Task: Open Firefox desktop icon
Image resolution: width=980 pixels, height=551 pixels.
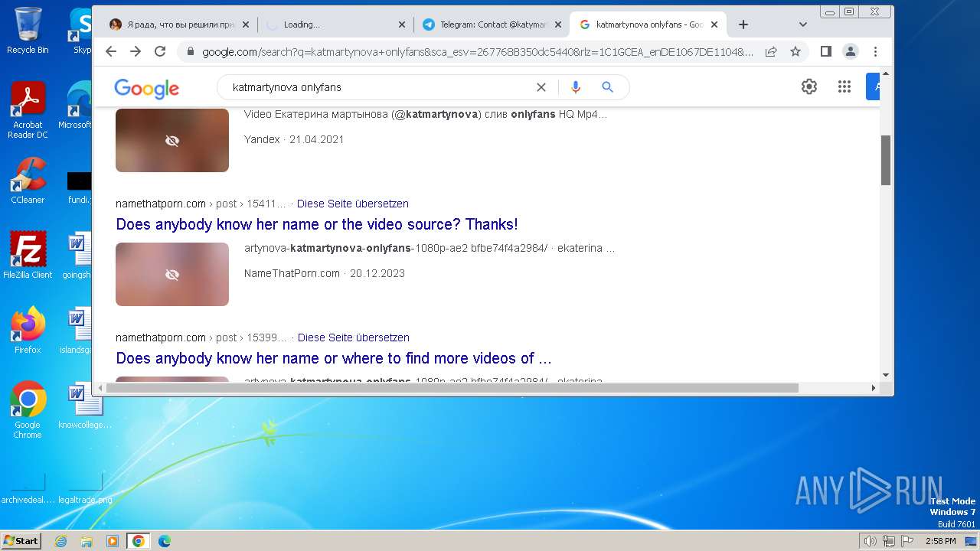Action: (28, 330)
